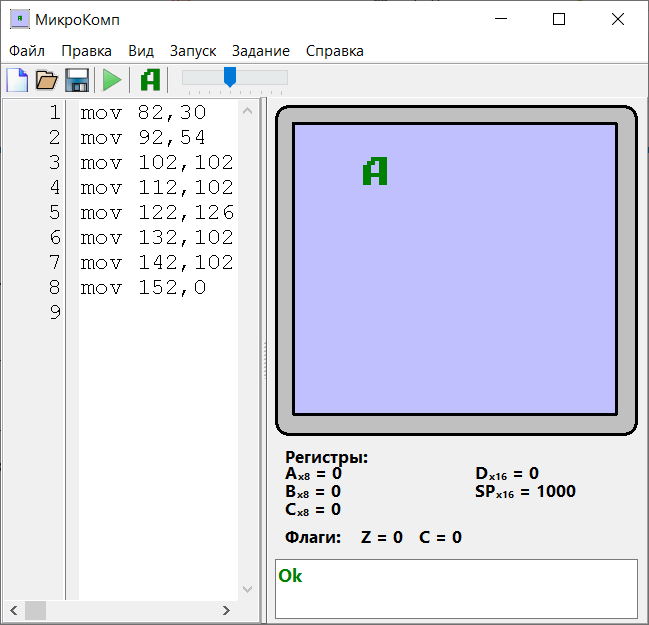Open the Справка menu
649x625 pixels.
pyautogui.click(x=335, y=51)
